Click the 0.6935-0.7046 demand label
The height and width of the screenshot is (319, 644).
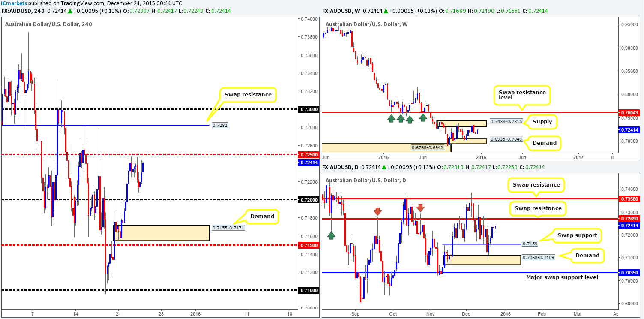coord(506,139)
